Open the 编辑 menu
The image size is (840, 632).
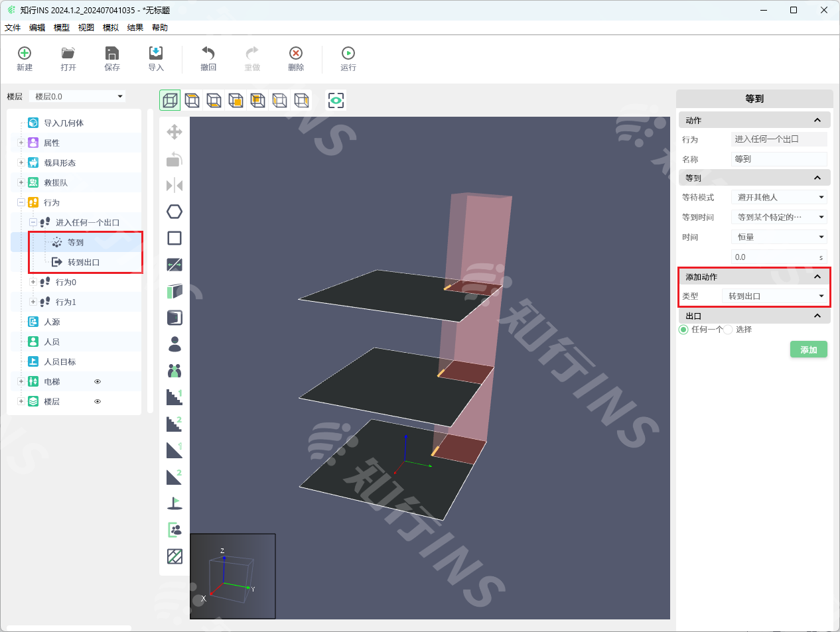[x=37, y=27]
